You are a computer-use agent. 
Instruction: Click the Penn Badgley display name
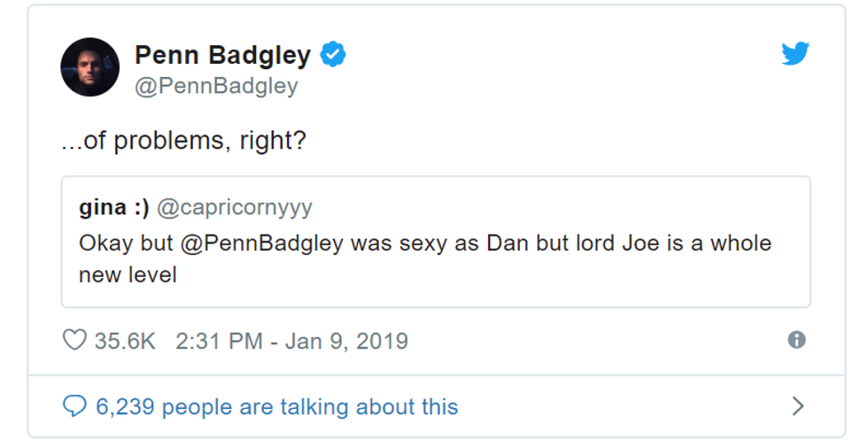(x=222, y=56)
